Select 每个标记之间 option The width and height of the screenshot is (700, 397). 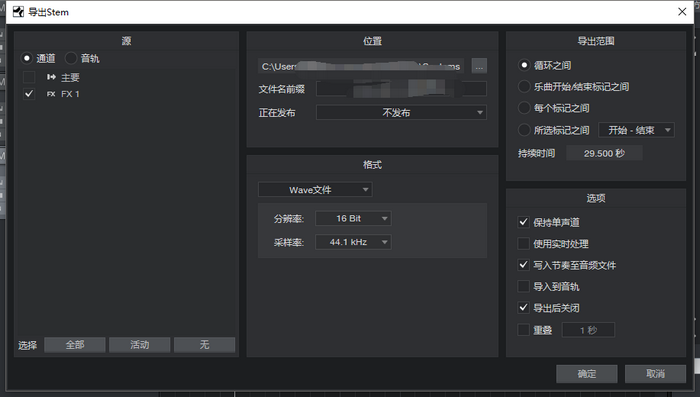click(x=524, y=108)
